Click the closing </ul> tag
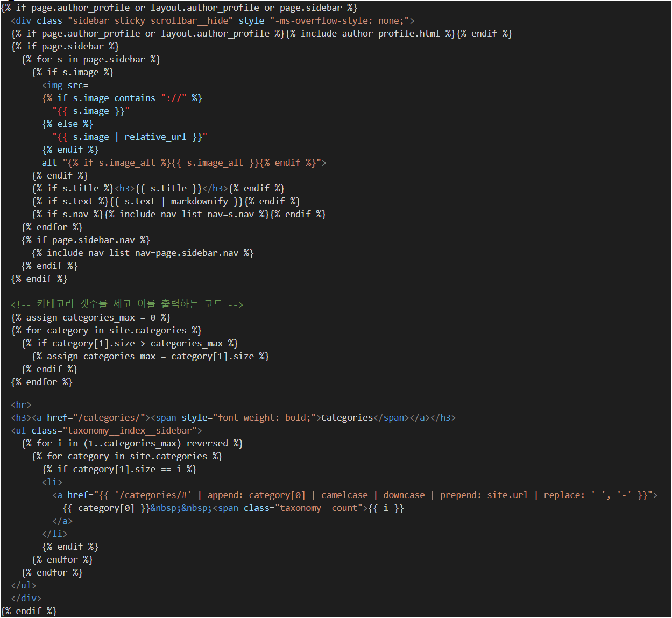This screenshot has width=672, height=618. [x=24, y=585]
